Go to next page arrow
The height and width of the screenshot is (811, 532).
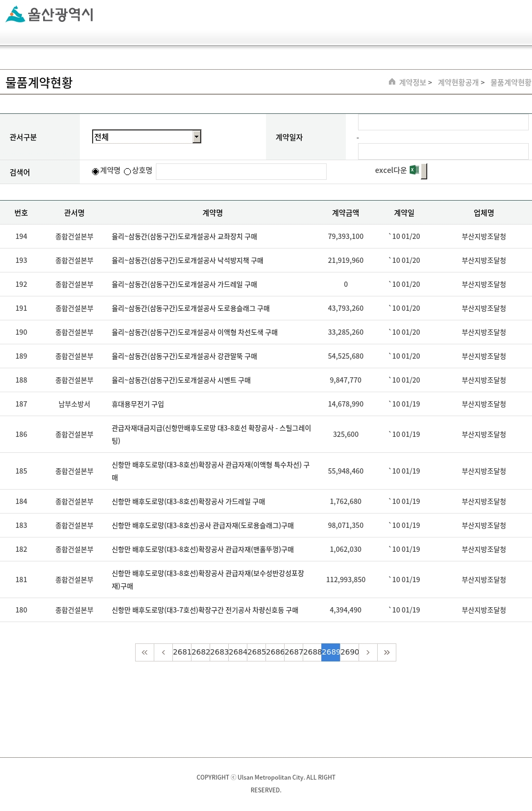coord(368,652)
